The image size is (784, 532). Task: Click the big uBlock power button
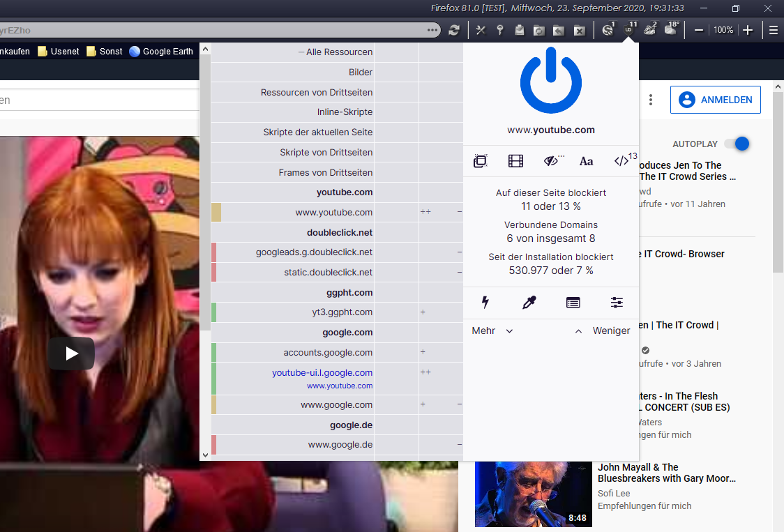550,82
